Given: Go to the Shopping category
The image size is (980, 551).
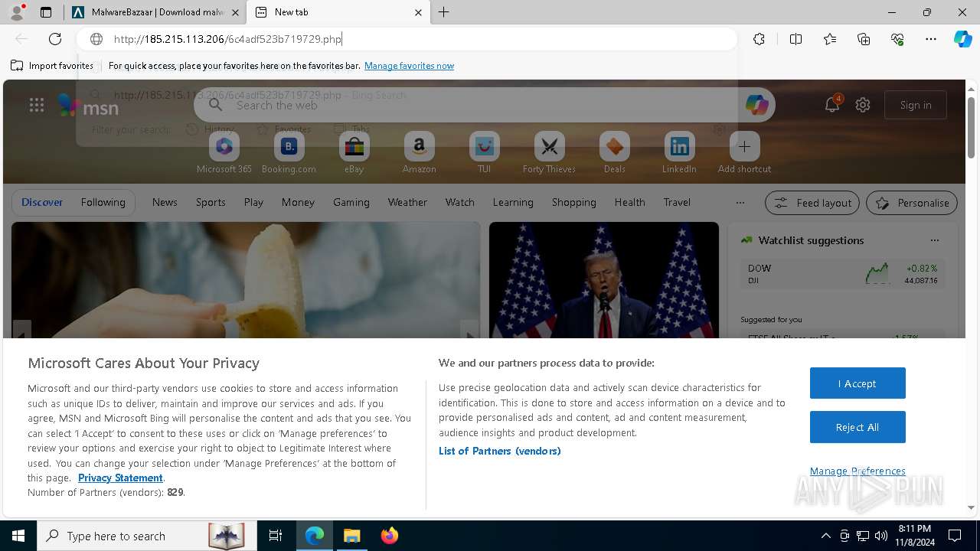Looking at the screenshot, I should tap(573, 202).
